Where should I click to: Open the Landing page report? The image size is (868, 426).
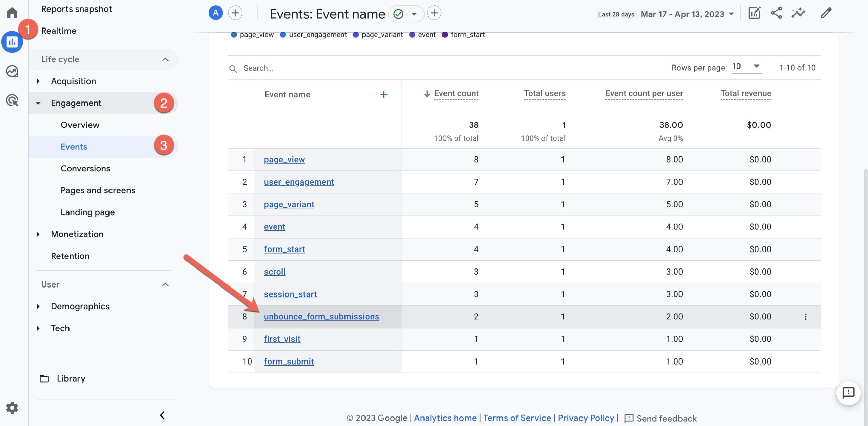point(87,212)
